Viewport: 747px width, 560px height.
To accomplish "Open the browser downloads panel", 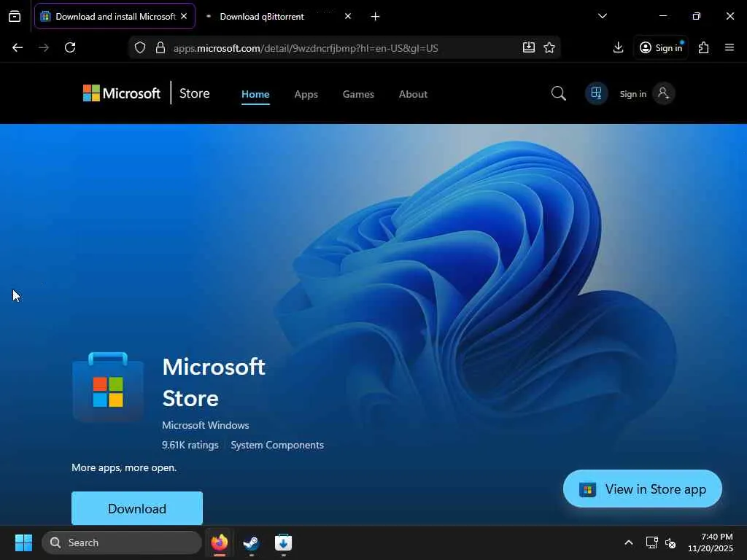I will pyautogui.click(x=619, y=47).
